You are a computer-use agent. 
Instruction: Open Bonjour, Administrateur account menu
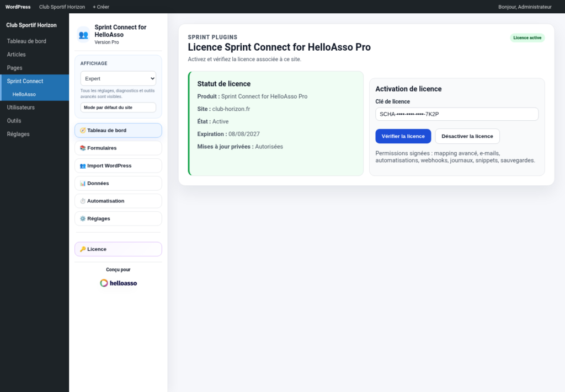point(525,7)
